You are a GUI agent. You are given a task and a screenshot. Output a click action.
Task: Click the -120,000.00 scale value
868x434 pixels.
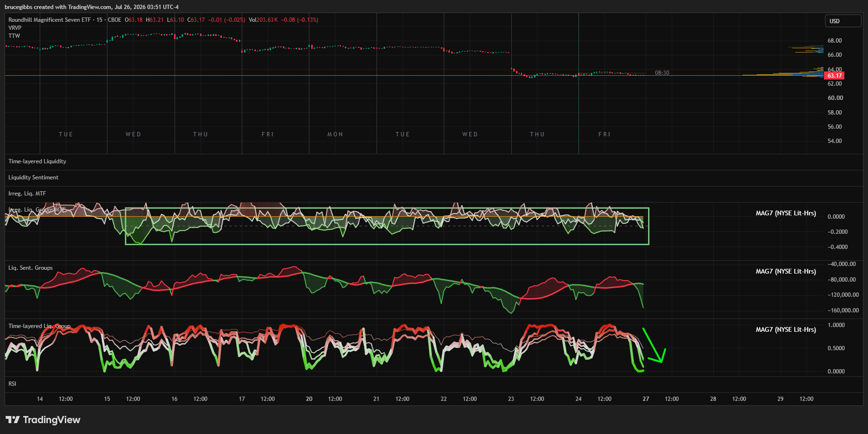(843, 295)
